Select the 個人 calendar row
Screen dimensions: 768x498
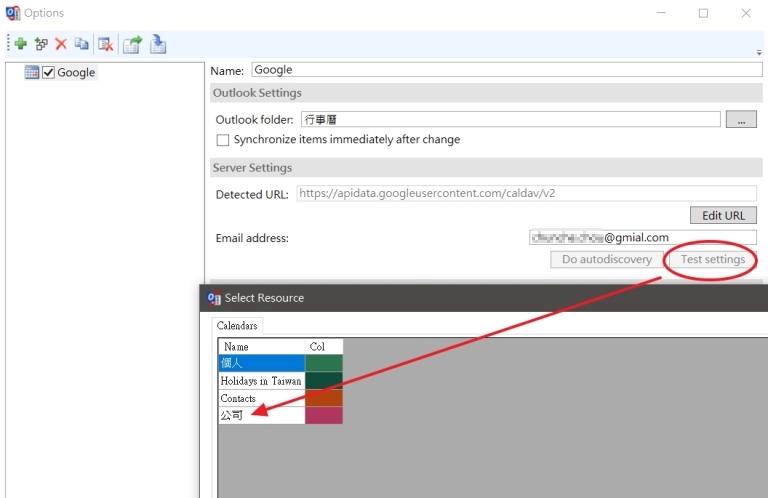click(262, 363)
